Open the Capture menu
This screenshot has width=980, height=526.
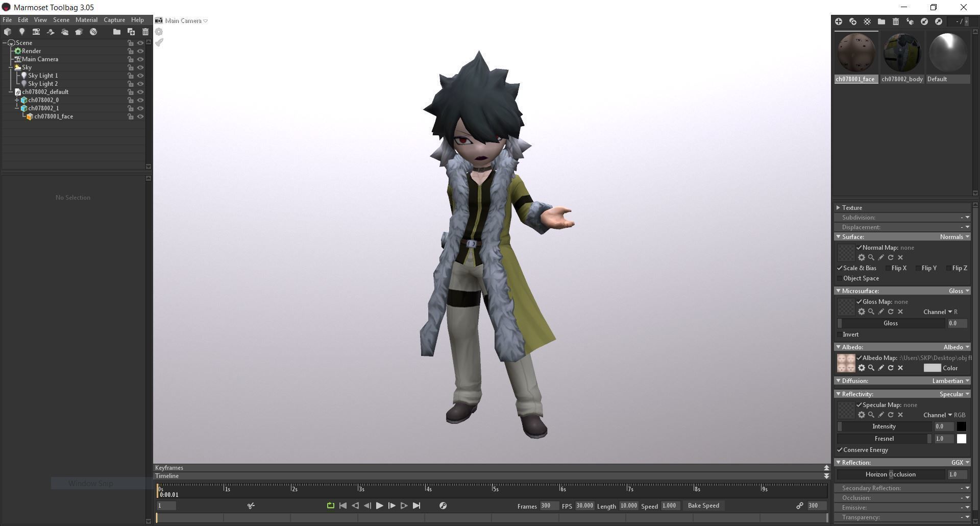coord(114,20)
